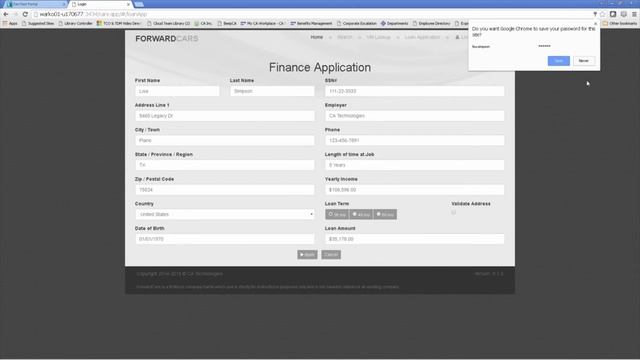Select the Login browser tab
The height and width of the screenshot is (360, 640).
click(100, 4)
